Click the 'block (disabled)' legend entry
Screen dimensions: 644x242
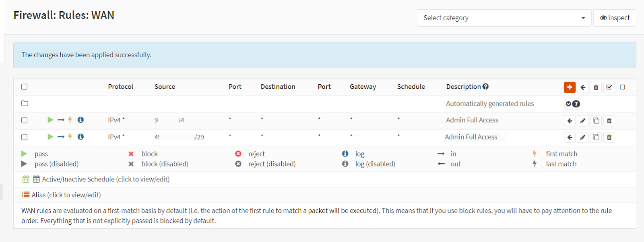[165, 164]
